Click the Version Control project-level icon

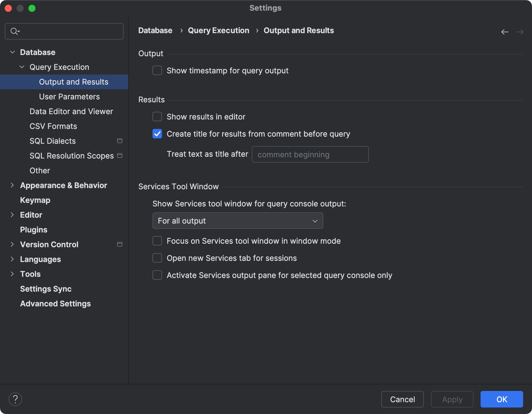[120, 244]
